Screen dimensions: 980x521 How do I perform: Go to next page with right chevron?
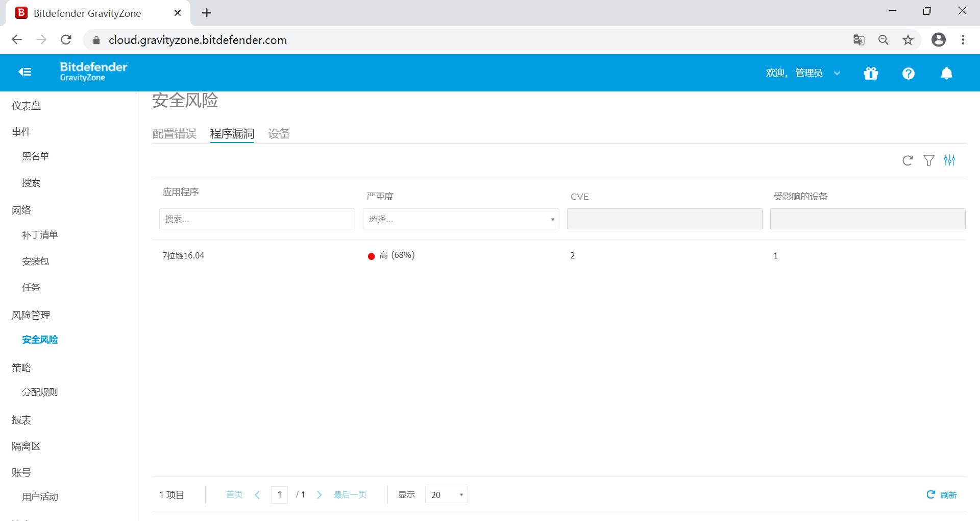click(319, 495)
